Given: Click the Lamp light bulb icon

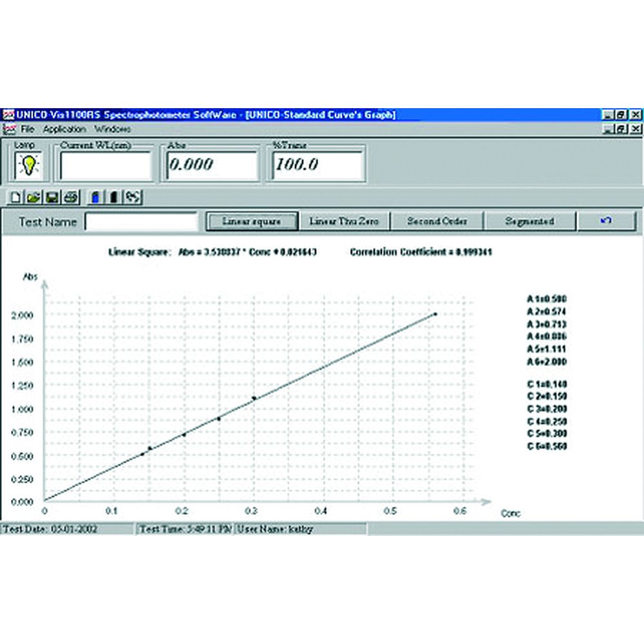Looking at the screenshot, I should click(28, 166).
